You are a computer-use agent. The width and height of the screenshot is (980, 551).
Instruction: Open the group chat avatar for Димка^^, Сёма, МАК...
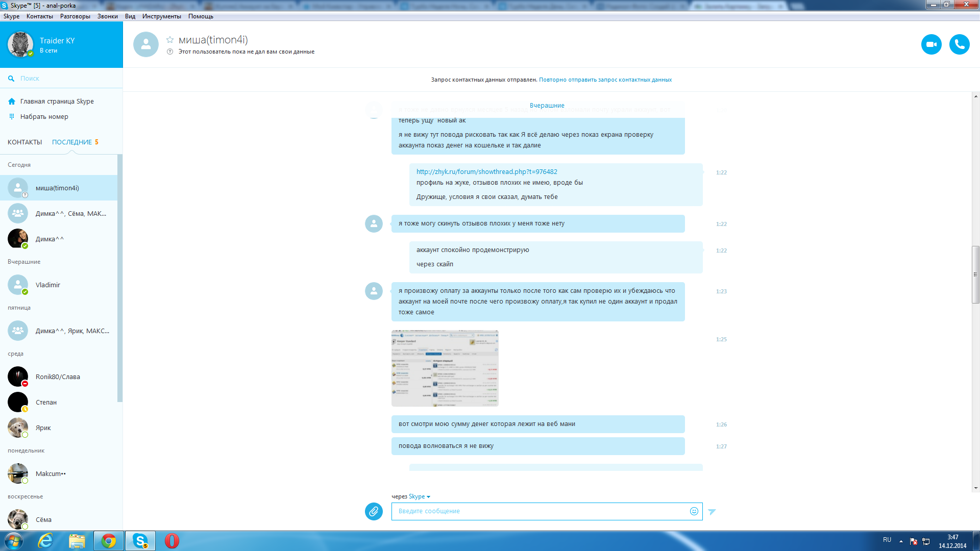point(18,213)
